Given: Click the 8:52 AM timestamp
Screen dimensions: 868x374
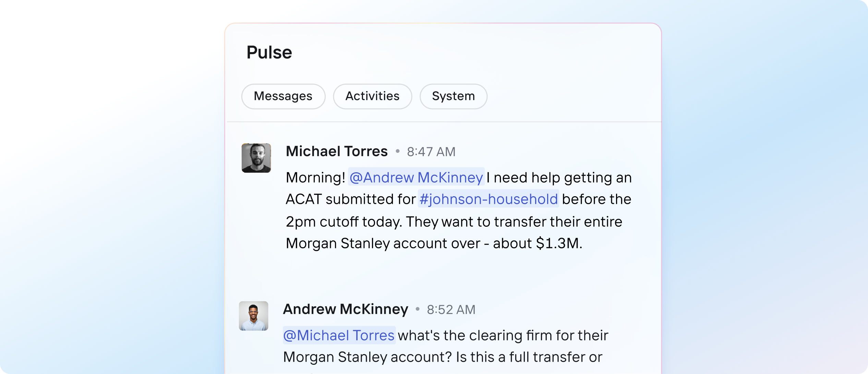Looking at the screenshot, I should [x=451, y=309].
